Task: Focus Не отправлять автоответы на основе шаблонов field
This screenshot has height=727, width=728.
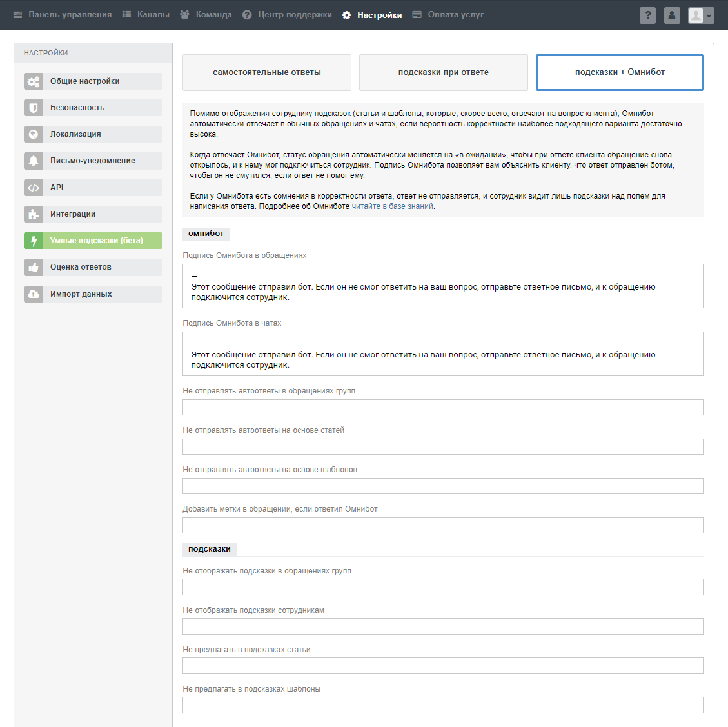Action: pos(444,486)
